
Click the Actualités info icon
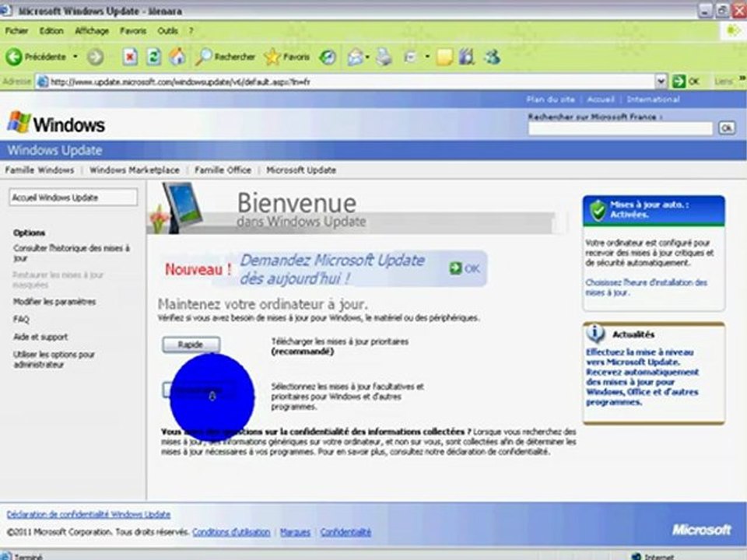click(595, 334)
